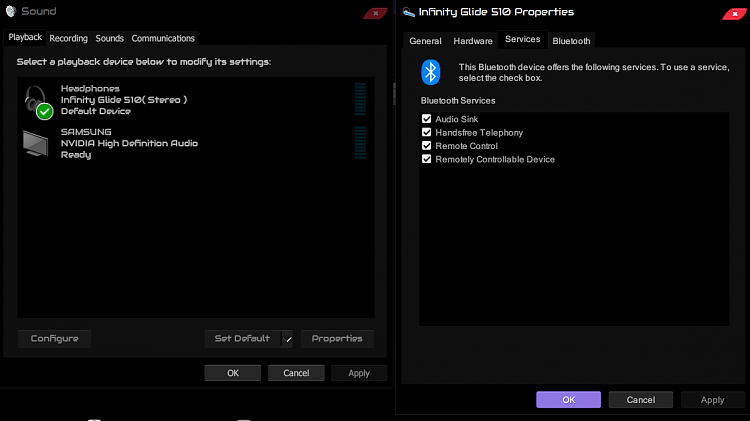
Task: Select the SAMSUNG monitor device icon
Action: coord(36,144)
